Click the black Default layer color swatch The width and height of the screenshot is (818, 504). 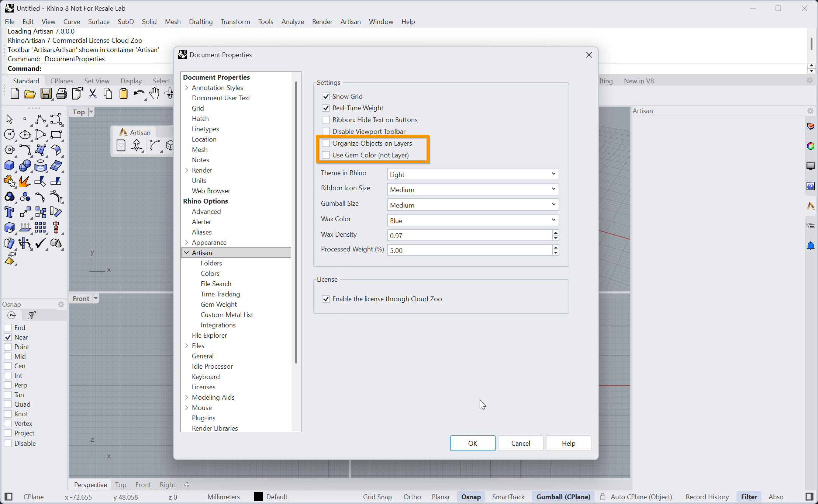258,497
